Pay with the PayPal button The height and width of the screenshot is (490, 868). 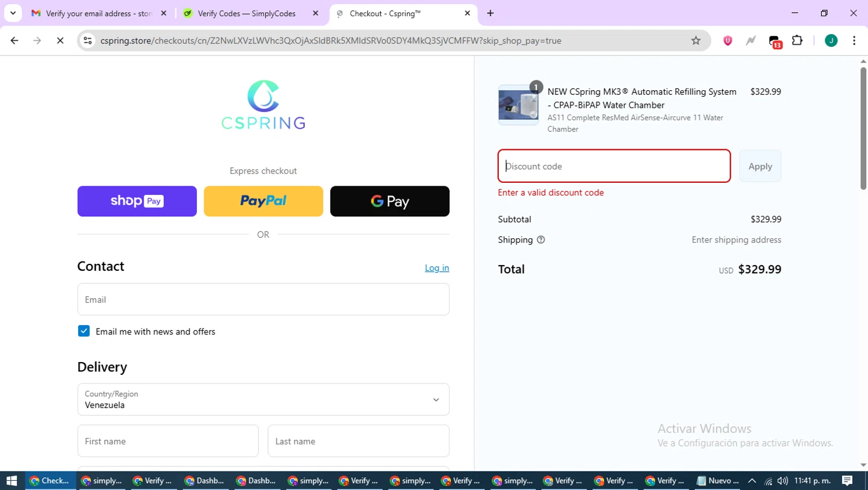pos(263,201)
